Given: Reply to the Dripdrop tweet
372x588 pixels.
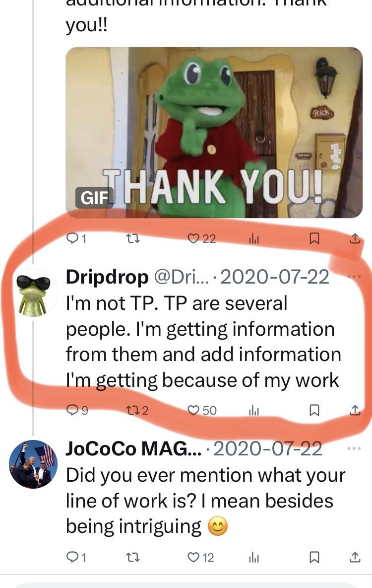Looking at the screenshot, I should click(x=77, y=410).
